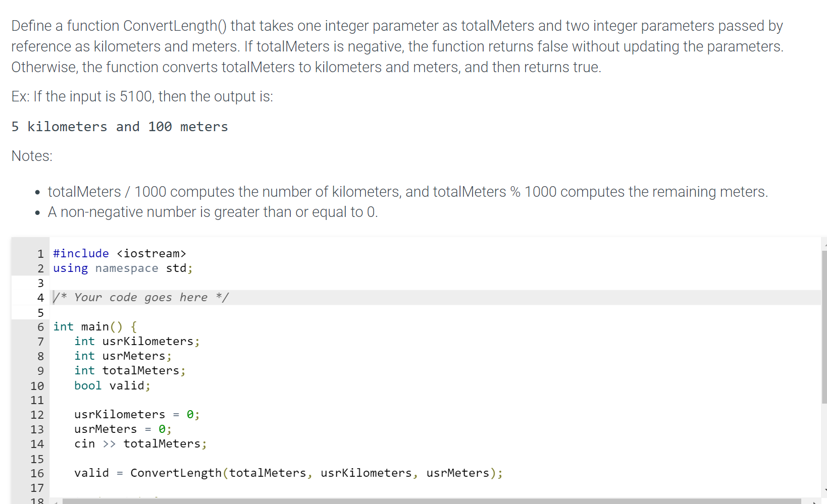The height and width of the screenshot is (504, 827).
Task: Select the example output text '5 kilometers and 100 meters'
Action: coord(120,127)
